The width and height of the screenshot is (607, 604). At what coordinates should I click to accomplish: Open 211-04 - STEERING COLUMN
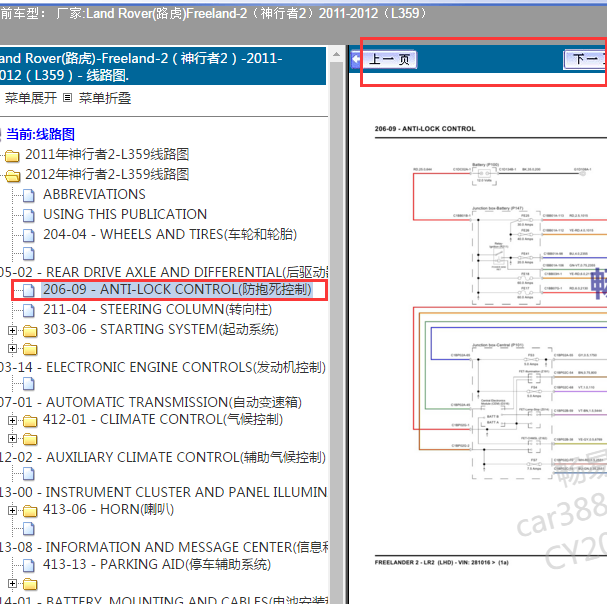[x=158, y=309]
